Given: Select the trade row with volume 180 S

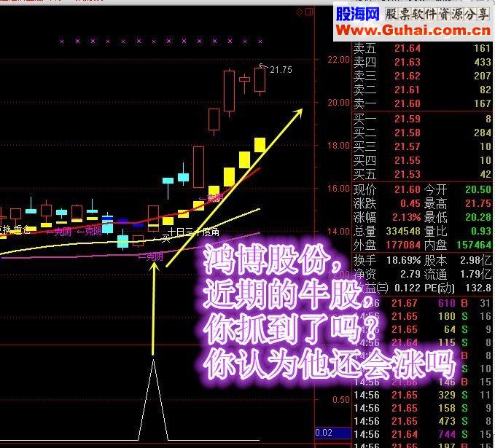Looking at the screenshot, I should [423, 316].
